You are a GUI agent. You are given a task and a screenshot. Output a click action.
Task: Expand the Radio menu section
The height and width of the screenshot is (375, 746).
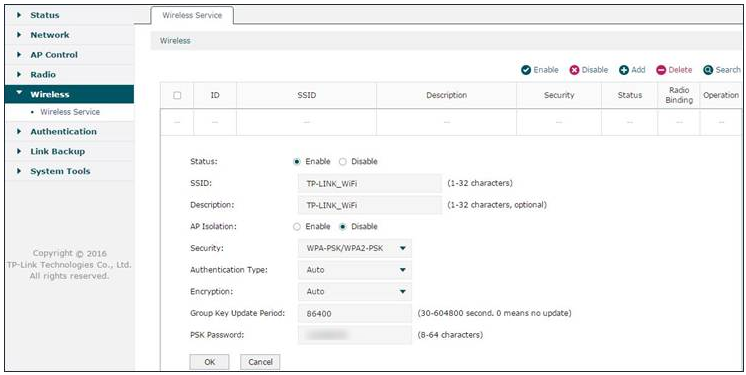click(x=69, y=75)
